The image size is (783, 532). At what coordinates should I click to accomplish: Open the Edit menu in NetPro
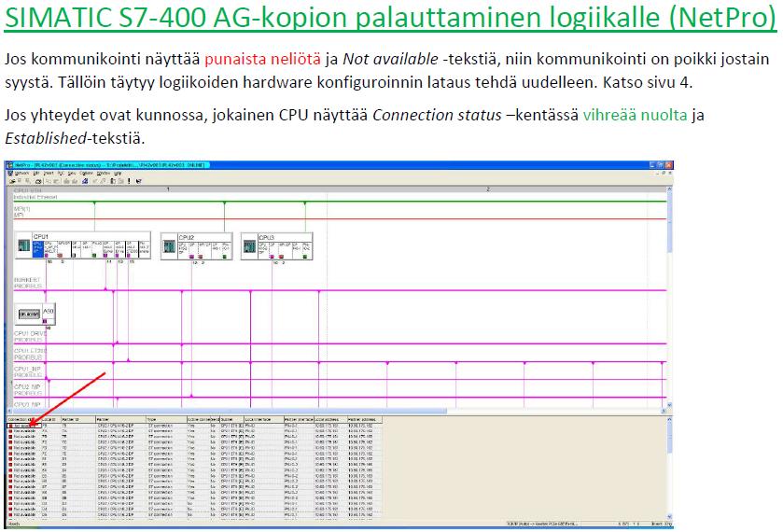pyautogui.click(x=36, y=173)
